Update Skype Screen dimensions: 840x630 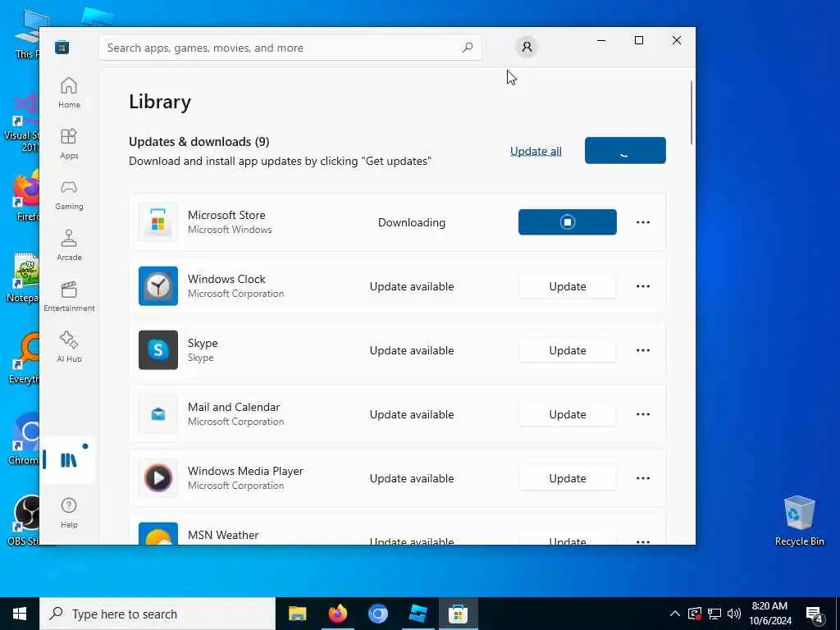[568, 350]
